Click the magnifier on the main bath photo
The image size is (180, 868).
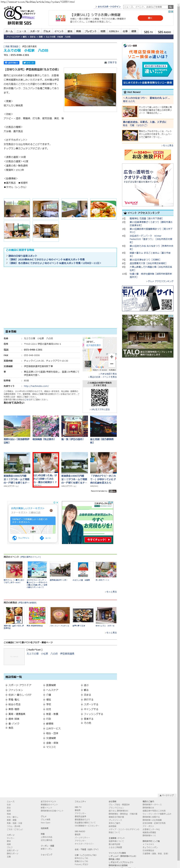[114, 104]
